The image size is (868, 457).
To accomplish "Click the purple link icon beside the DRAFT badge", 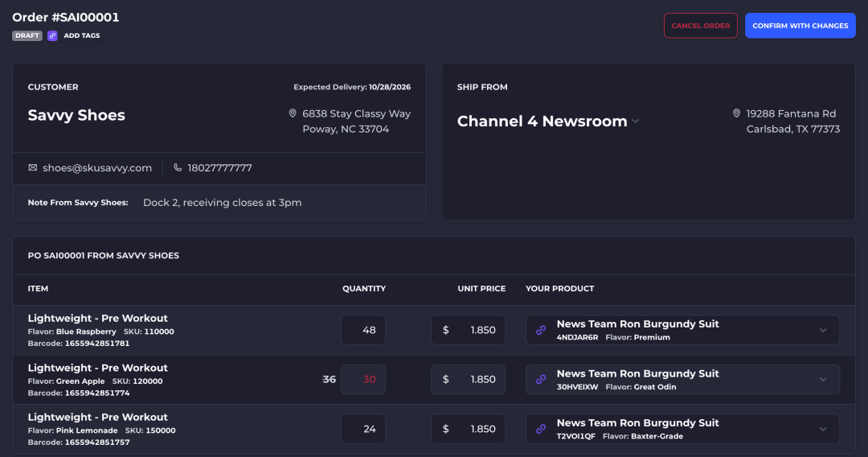I will pos(52,35).
